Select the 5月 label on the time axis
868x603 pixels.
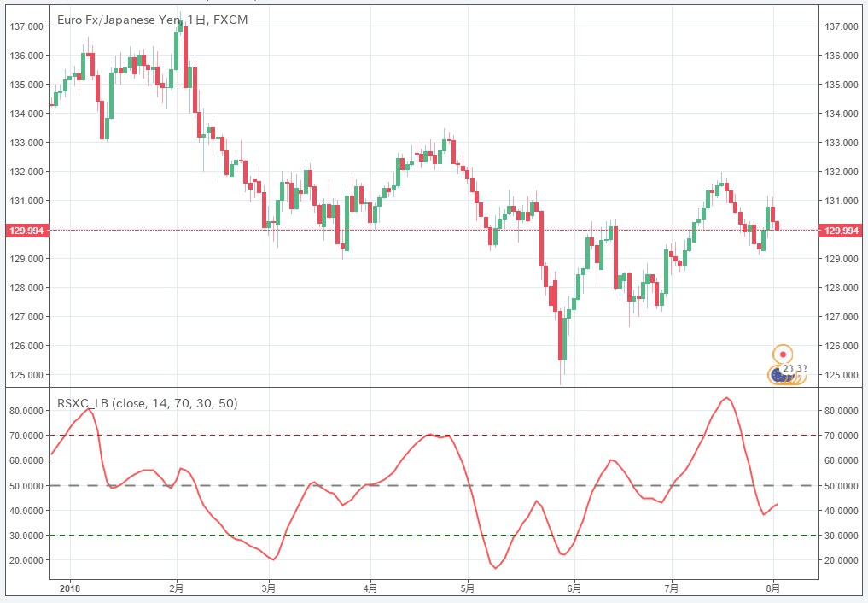tap(468, 588)
